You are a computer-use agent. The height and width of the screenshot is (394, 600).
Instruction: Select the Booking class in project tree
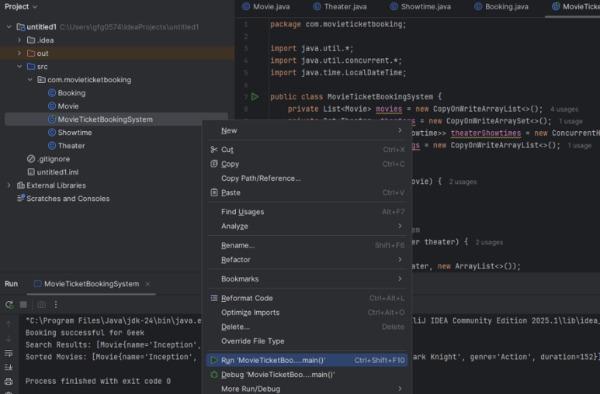72,93
